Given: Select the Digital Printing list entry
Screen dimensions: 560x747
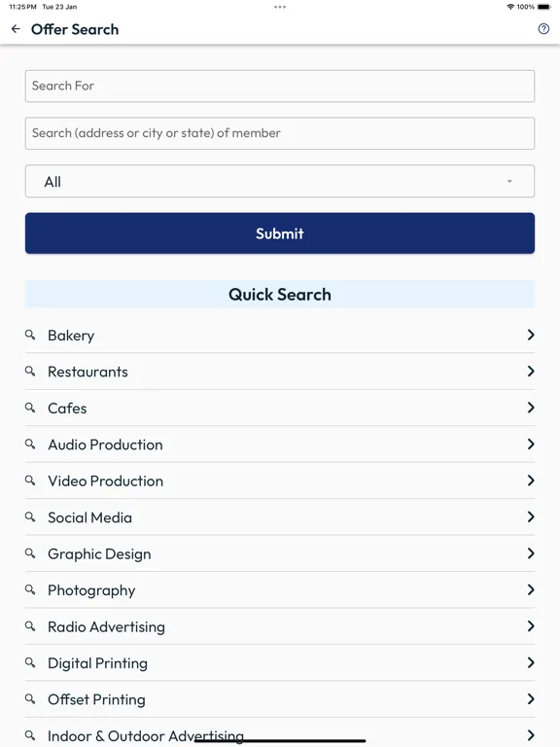Looking at the screenshot, I should (280, 662).
